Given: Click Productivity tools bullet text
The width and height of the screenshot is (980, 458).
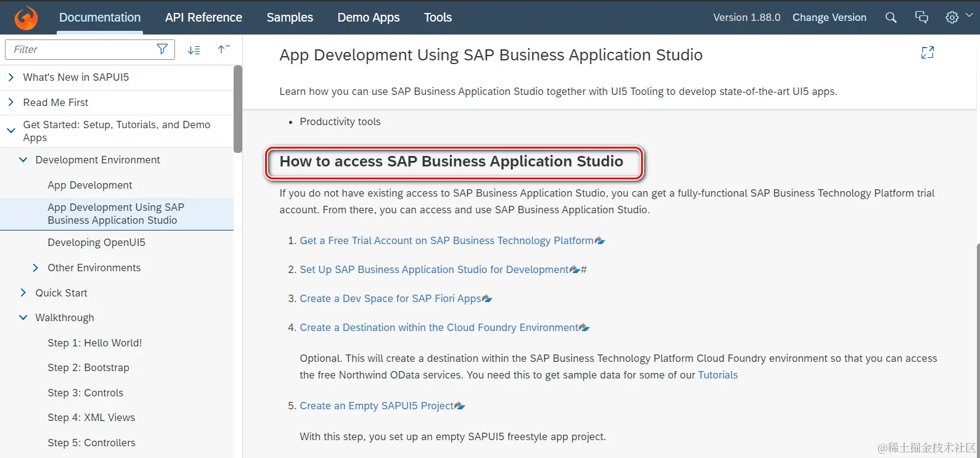Looking at the screenshot, I should [x=340, y=121].
